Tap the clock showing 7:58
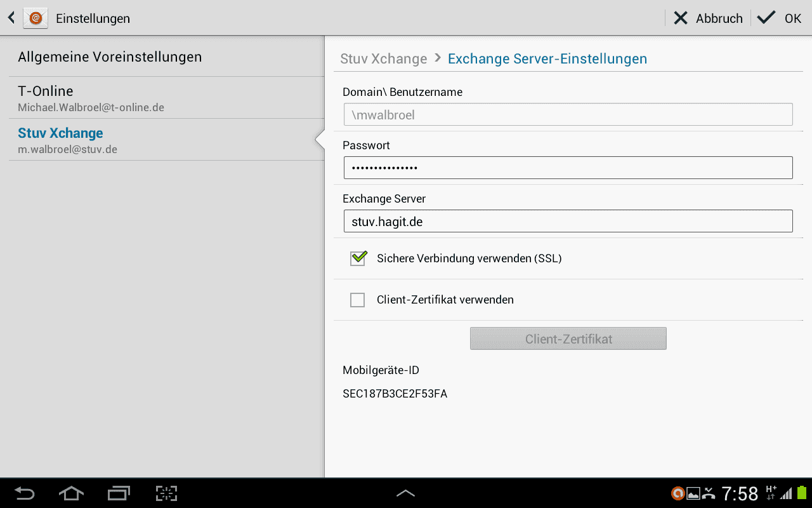The image size is (812, 508). [x=740, y=493]
